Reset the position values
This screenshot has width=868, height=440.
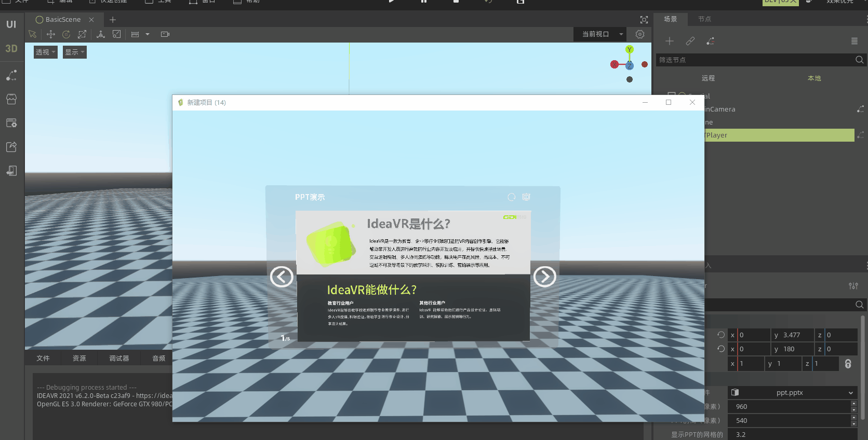[x=721, y=335]
